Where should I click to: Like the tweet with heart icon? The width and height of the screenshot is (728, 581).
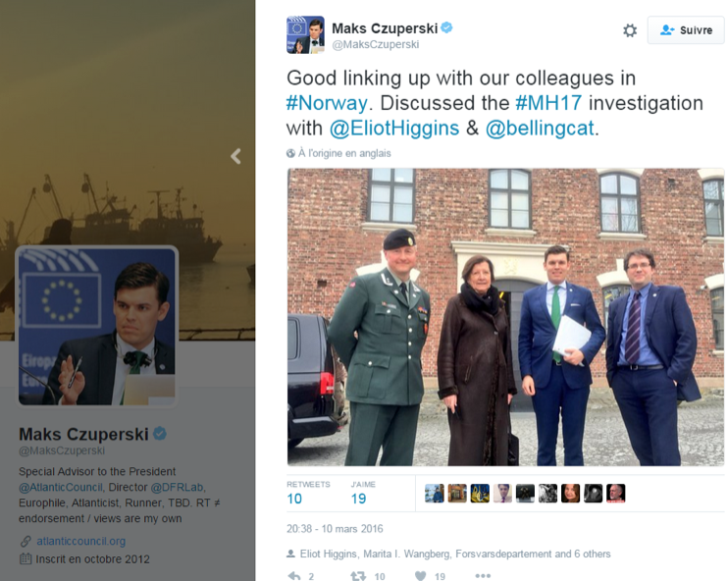click(x=420, y=576)
